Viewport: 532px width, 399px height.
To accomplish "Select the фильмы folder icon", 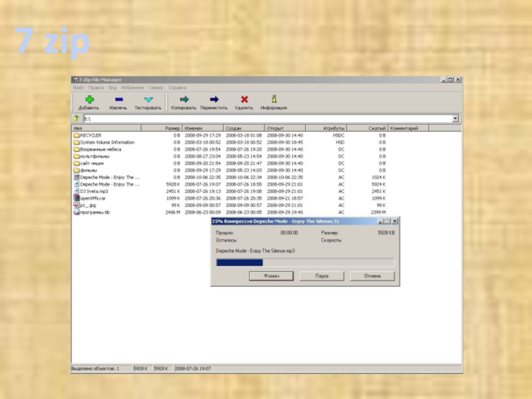I will (x=76, y=170).
